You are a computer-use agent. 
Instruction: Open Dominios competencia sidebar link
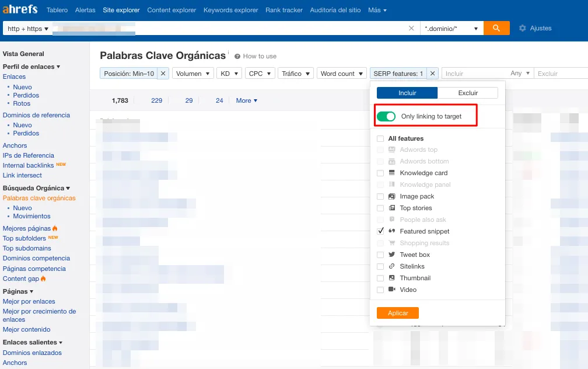point(36,258)
